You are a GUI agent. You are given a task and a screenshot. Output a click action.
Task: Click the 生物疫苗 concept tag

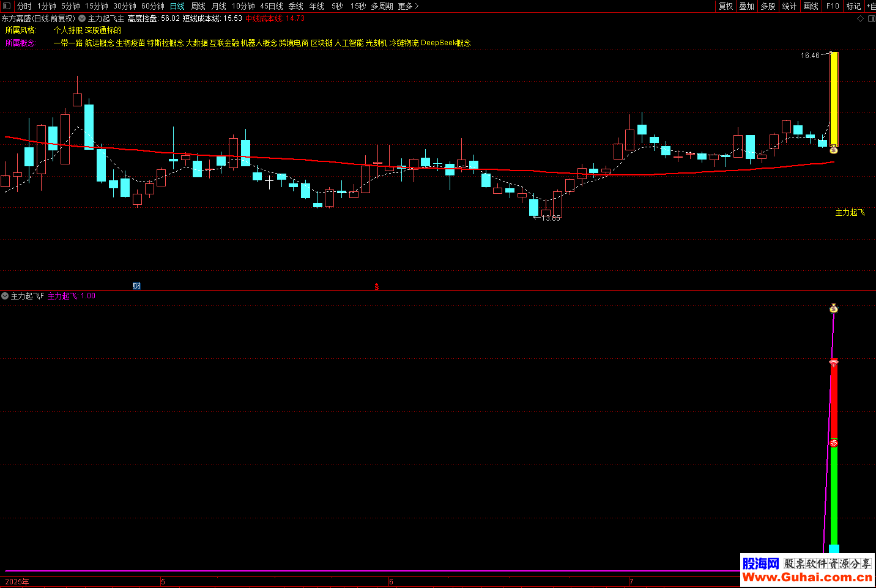pyautogui.click(x=131, y=43)
